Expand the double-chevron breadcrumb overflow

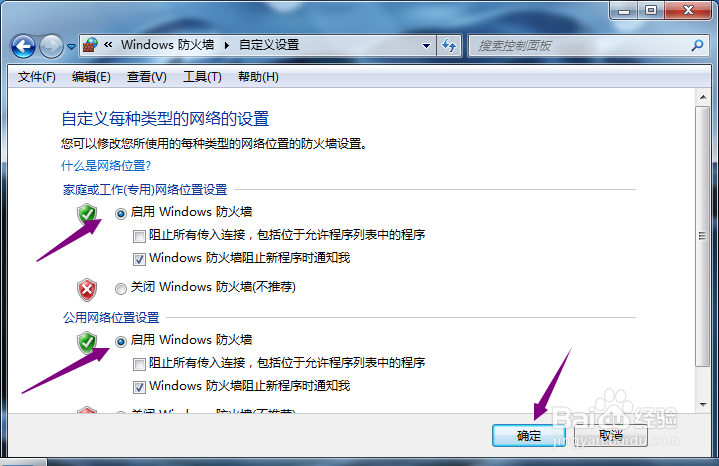[108, 44]
